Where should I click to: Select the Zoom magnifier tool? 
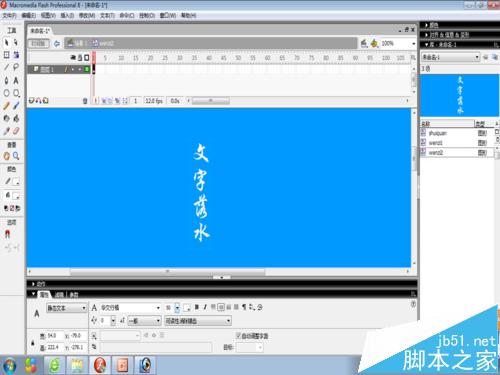click(x=16, y=156)
